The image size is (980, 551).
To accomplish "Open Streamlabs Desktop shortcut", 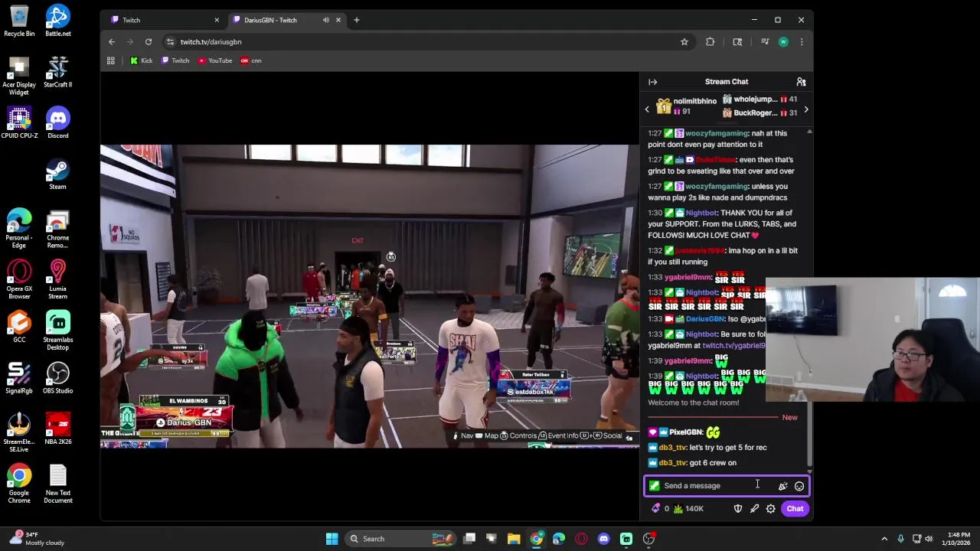I will (x=58, y=331).
